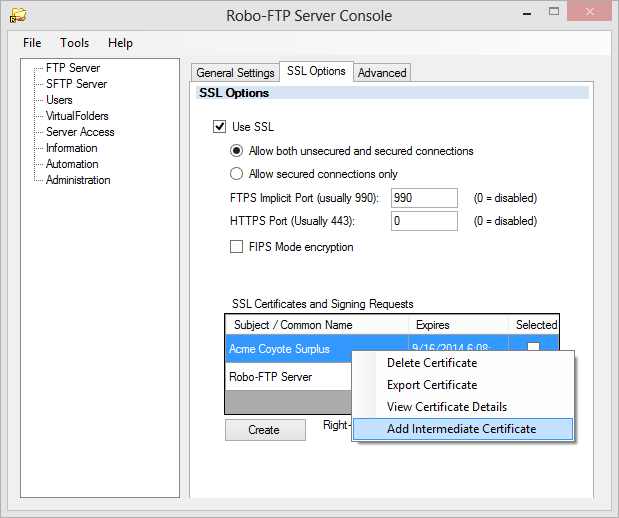Image resolution: width=619 pixels, height=518 pixels.
Task: Click Subject / Common Name column header
Action: pyautogui.click(x=317, y=325)
